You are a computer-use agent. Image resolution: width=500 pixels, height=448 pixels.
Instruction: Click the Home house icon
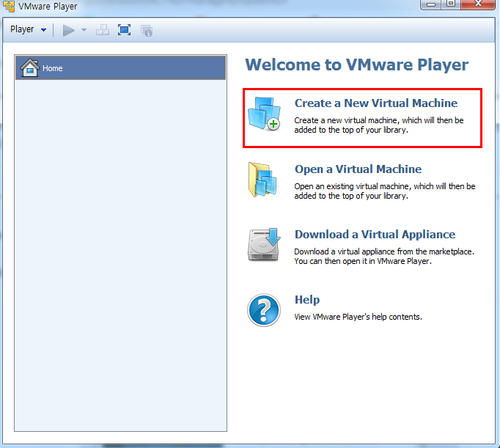point(29,67)
